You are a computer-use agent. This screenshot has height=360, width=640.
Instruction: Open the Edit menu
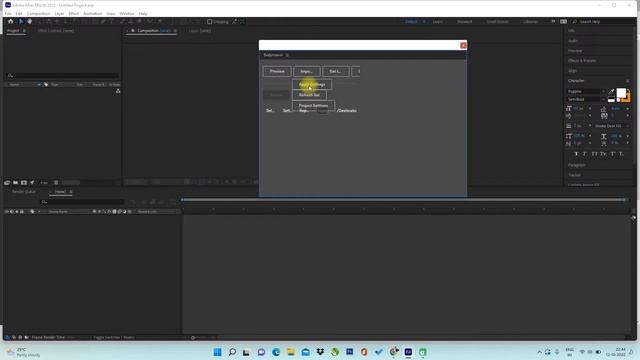coord(19,13)
